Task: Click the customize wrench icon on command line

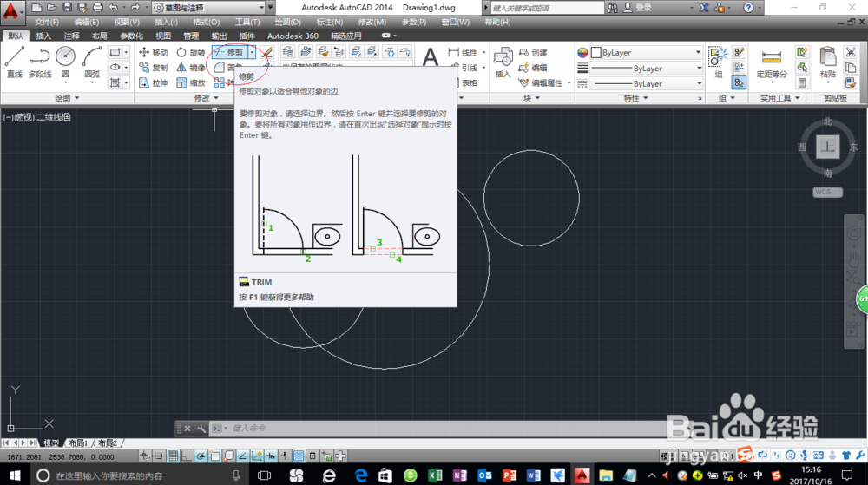Action: [201, 428]
